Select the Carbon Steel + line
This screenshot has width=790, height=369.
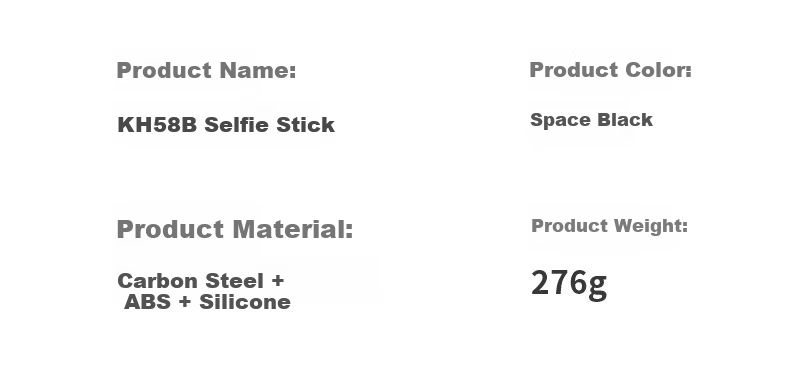(x=201, y=281)
